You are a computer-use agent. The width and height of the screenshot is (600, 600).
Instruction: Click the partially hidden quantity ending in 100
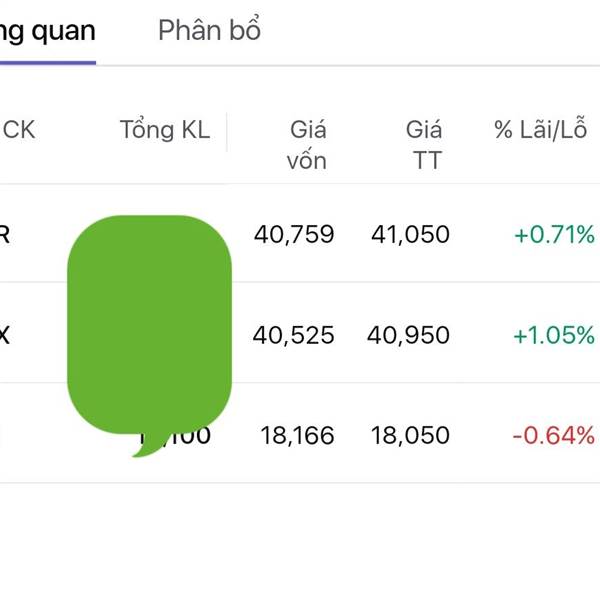point(175,435)
